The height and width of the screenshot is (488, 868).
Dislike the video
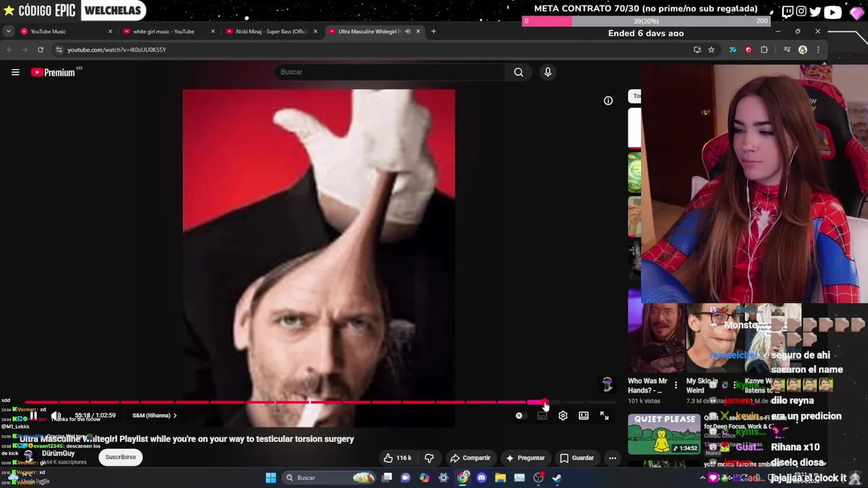click(429, 458)
